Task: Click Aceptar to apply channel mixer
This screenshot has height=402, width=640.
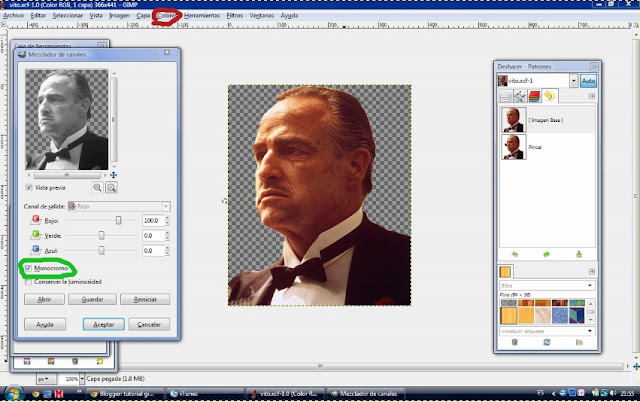Action: [x=104, y=324]
